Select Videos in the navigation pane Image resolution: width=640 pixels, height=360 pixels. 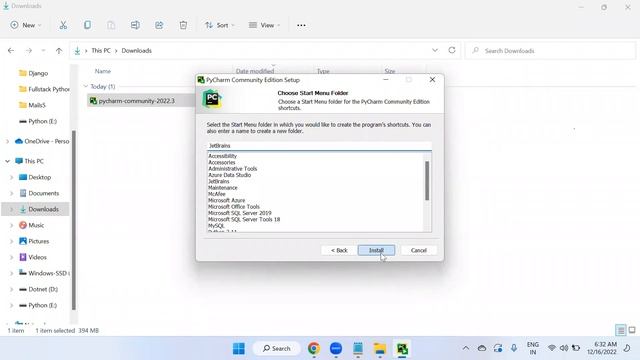click(x=37, y=257)
